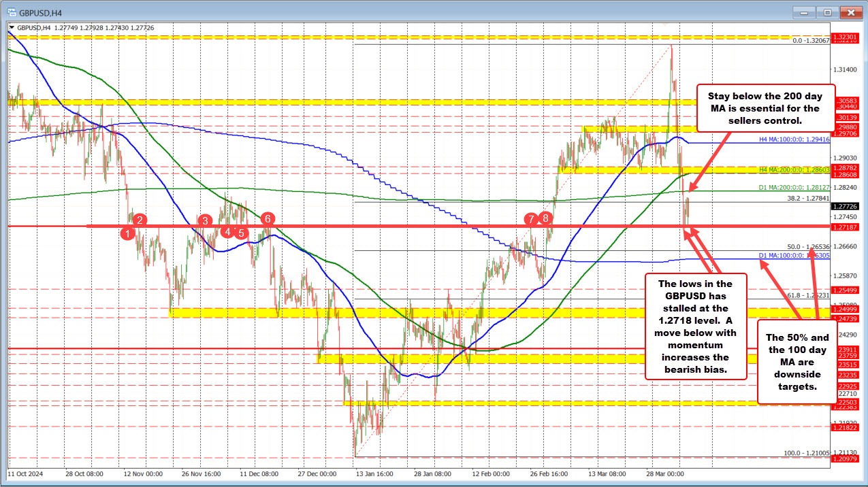This screenshot has width=868, height=487.
Task: Select red circled marker 1 on the chart
Action: coord(127,233)
